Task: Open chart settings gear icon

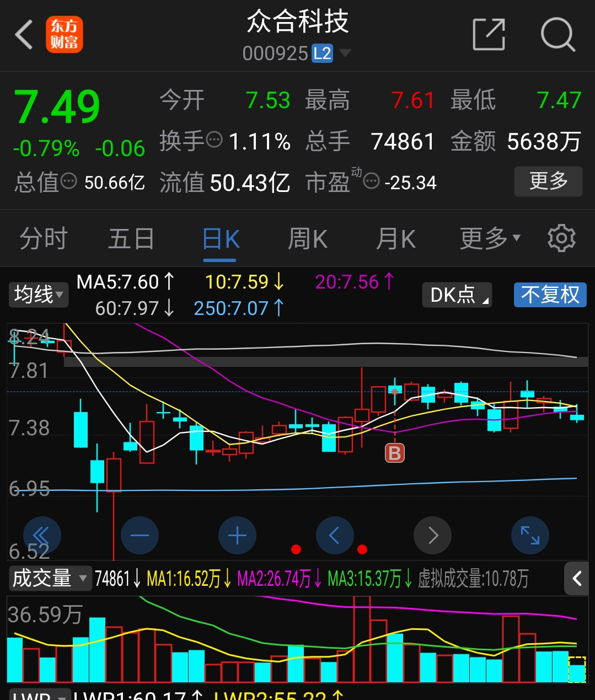Action: [561, 238]
